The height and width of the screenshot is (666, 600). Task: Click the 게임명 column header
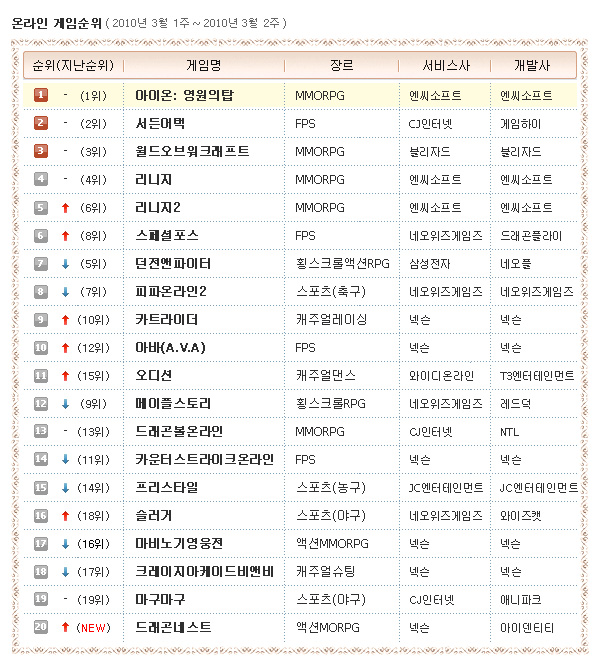tap(204, 65)
